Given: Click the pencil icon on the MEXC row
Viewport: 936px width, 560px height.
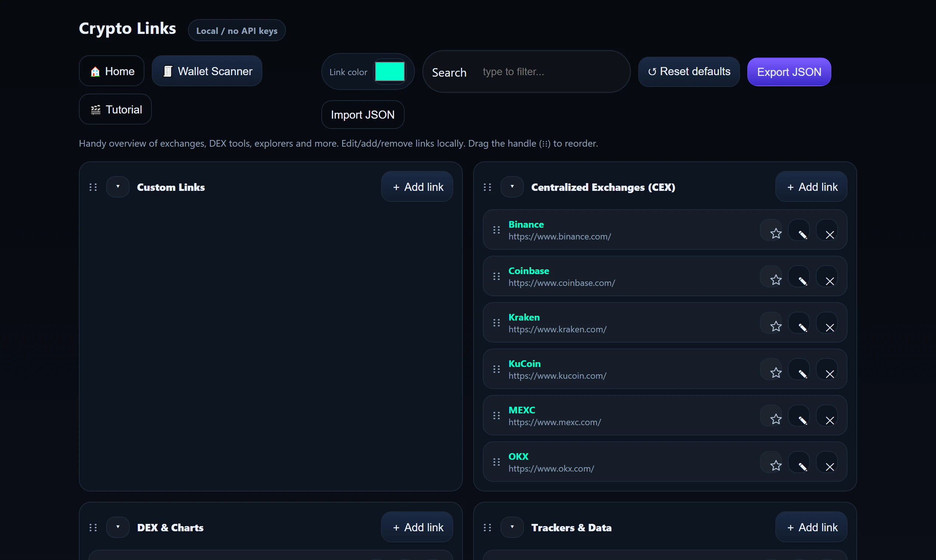Looking at the screenshot, I should tap(799, 416).
